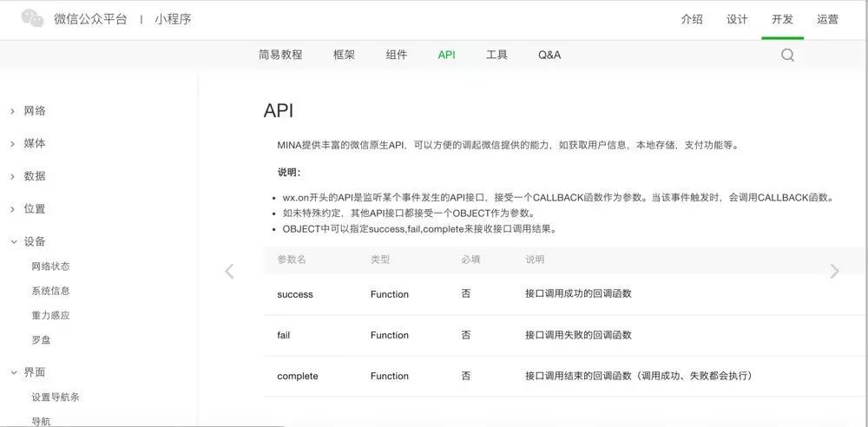This screenshot has height=427, width=868.
Task: Open the 设计 top navigation tab
Action: pos(737,19)
